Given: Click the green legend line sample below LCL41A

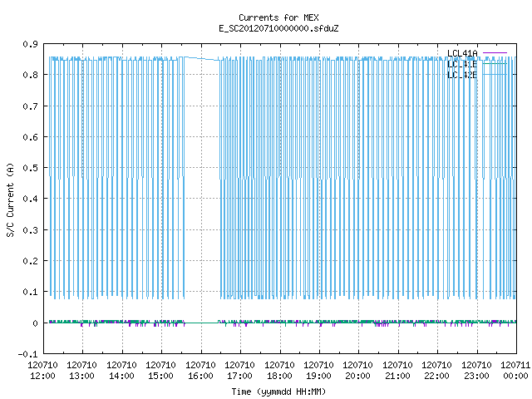Looking at the screenshot, I should (x=495, y=63).
